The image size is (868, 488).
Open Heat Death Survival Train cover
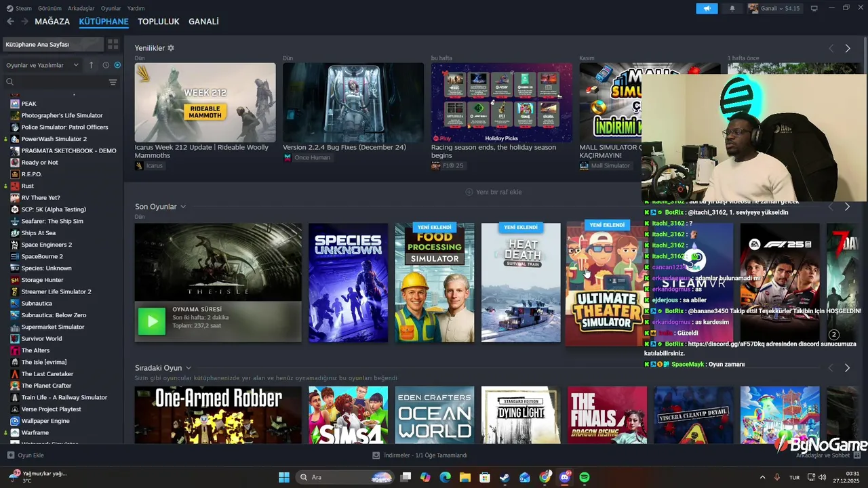521,283
